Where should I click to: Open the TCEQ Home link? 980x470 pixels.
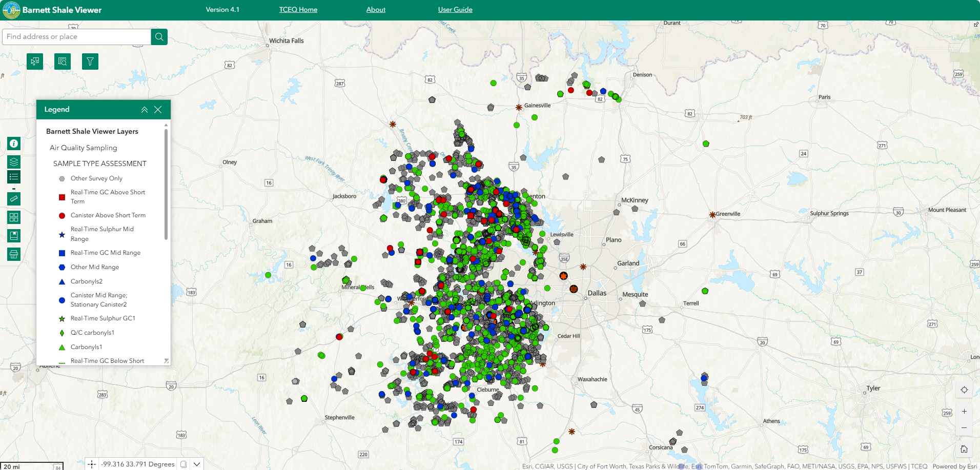point(298,10)
